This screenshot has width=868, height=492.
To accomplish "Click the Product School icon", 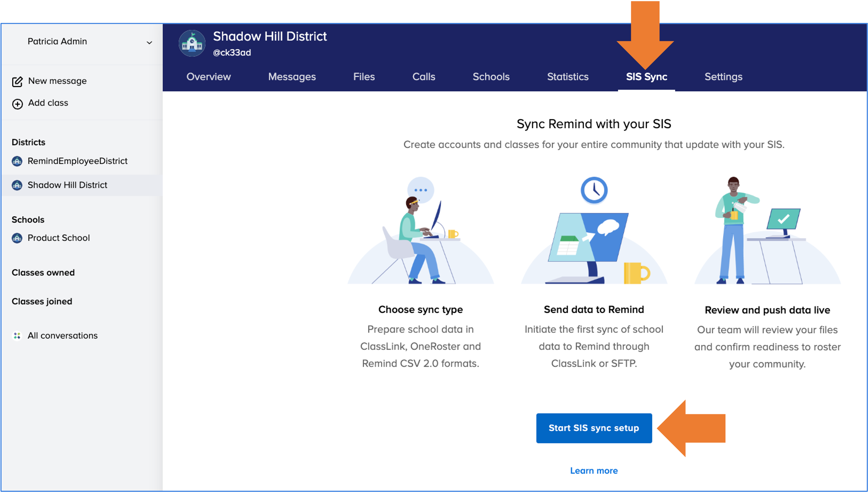I will coord(17,238).
